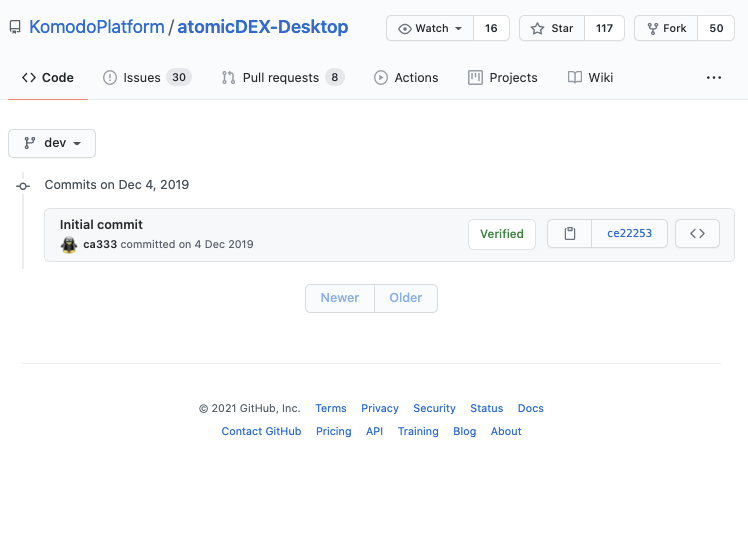This screenshot has height=533, width=748.
Task: Open the dev branch selector dropdown
Action: click(52, 143)
